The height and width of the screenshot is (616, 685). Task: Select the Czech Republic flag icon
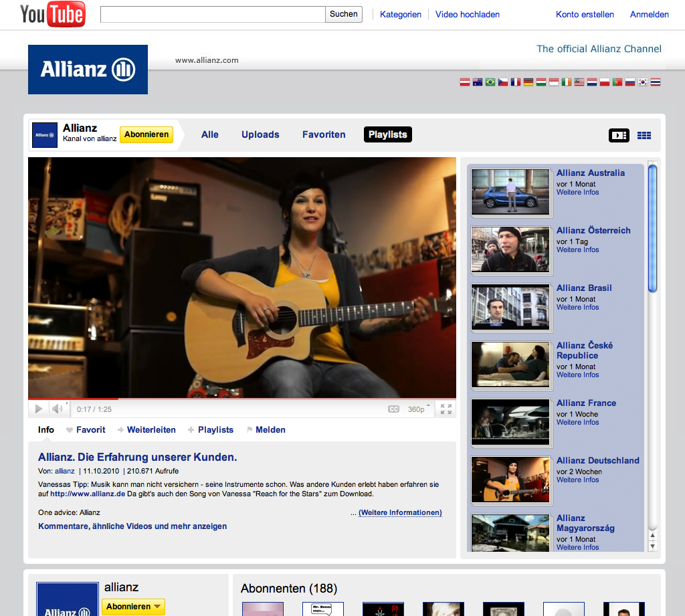point(503,82)
